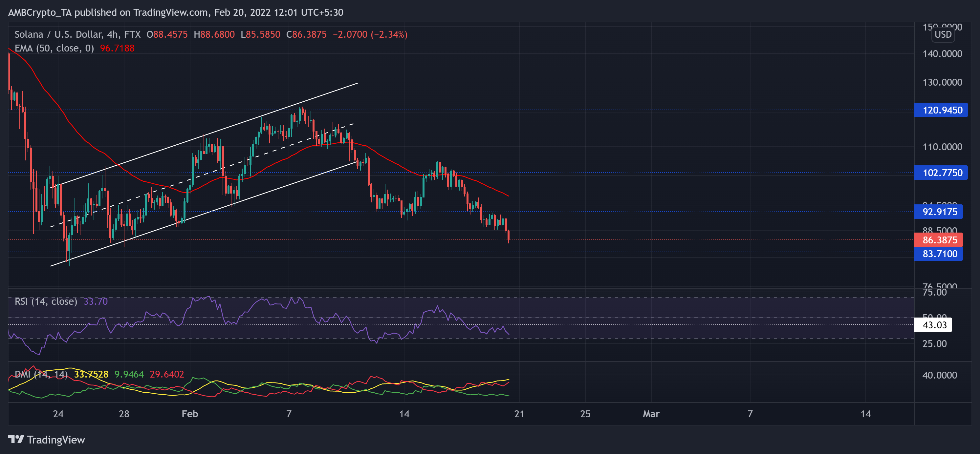Click the RSI (14, close) indicator legend
This screenshot has width=980, height=454.
pyautogui.click(x=46, y=301)
